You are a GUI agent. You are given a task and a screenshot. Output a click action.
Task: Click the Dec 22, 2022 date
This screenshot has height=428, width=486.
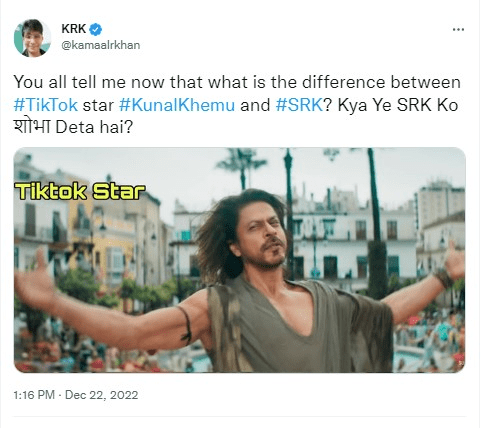[x=102, y=395]
